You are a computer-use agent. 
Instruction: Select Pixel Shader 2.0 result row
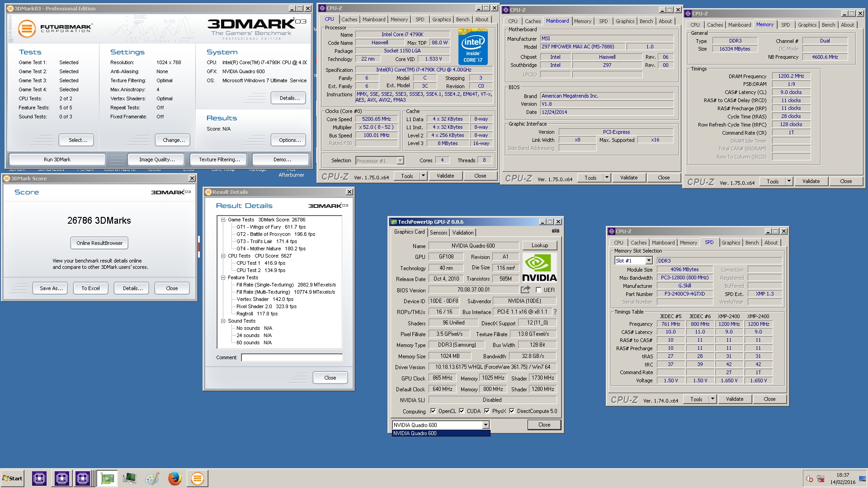point(266,307)
